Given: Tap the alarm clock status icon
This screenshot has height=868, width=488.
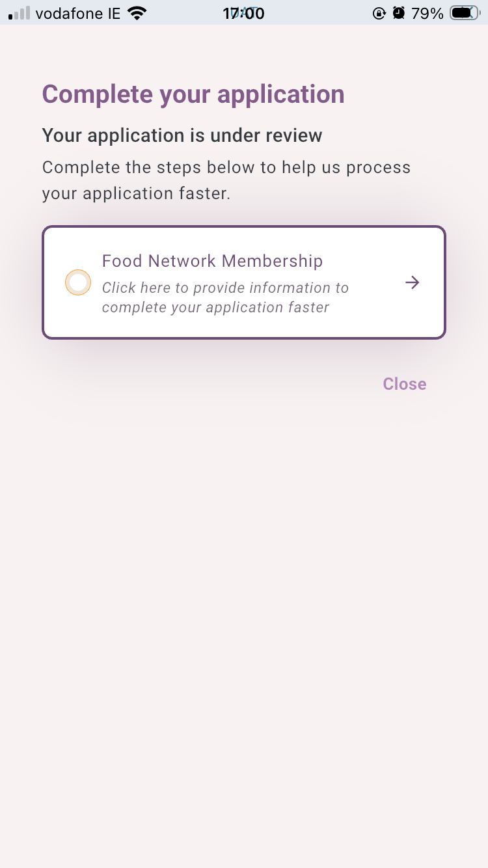Looking at the screenshot, I should 399,13.
